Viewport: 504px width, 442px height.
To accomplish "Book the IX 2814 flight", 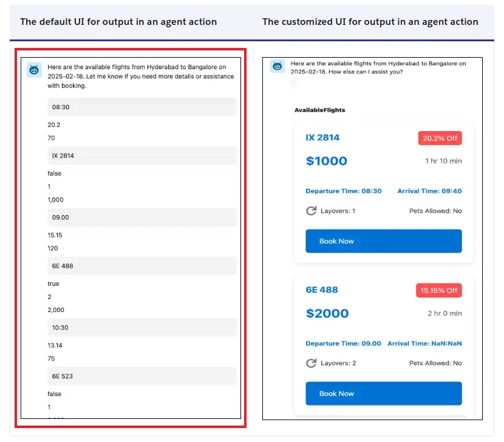I will (383, 241).
